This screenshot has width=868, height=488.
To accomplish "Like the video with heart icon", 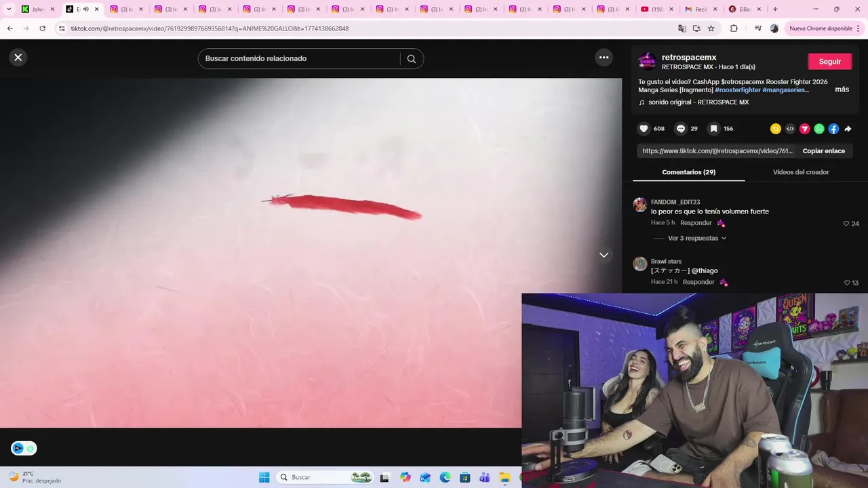I will tap(644, 129).
